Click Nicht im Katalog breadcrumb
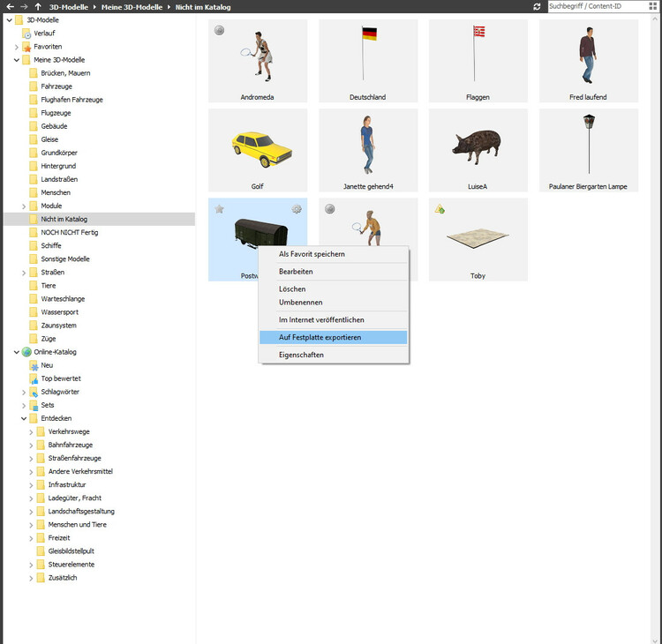662x644 pixels. (x=203, y=7)
